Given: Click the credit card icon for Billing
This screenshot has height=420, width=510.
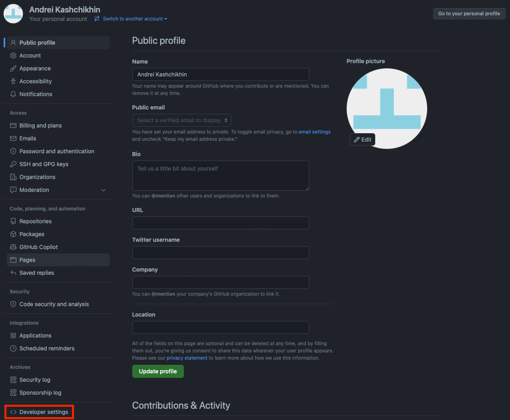Looking at the screenshot, I should pyautogui.click(x=13, y=126).
